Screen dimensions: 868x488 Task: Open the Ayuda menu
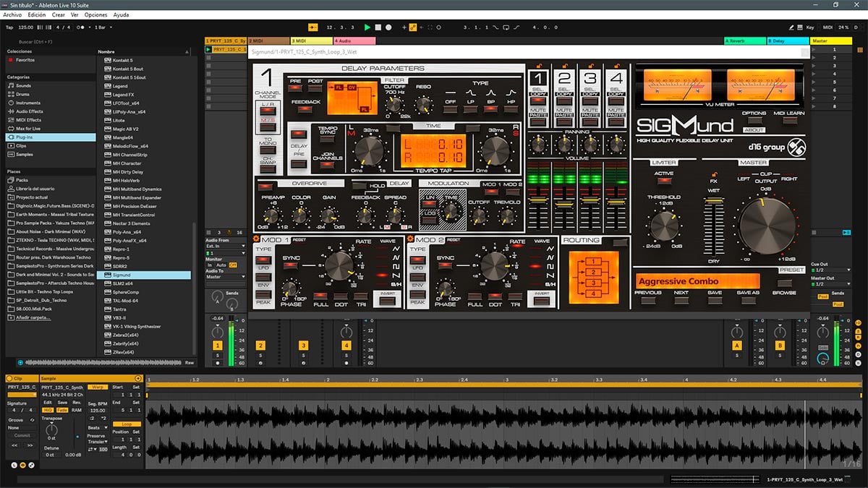click(x=121, y=14)
